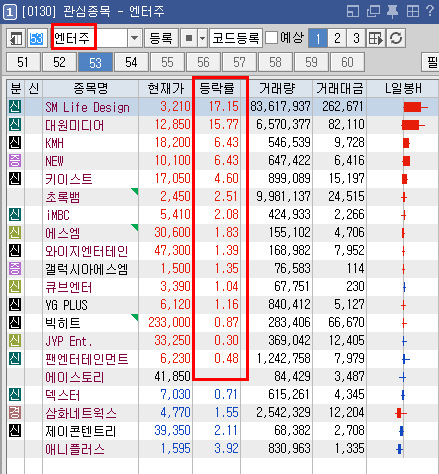Image resolution: width=439 pixels, height=474 pixels.
Task: Click the 코드등록 button
Action: 236,38
